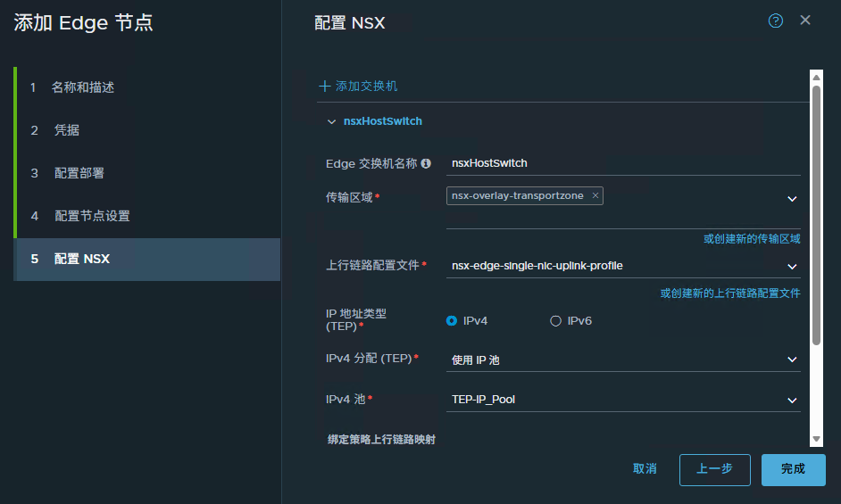
Task: Click the 或创建新的传输区域 link
Action: coord(752,239)
